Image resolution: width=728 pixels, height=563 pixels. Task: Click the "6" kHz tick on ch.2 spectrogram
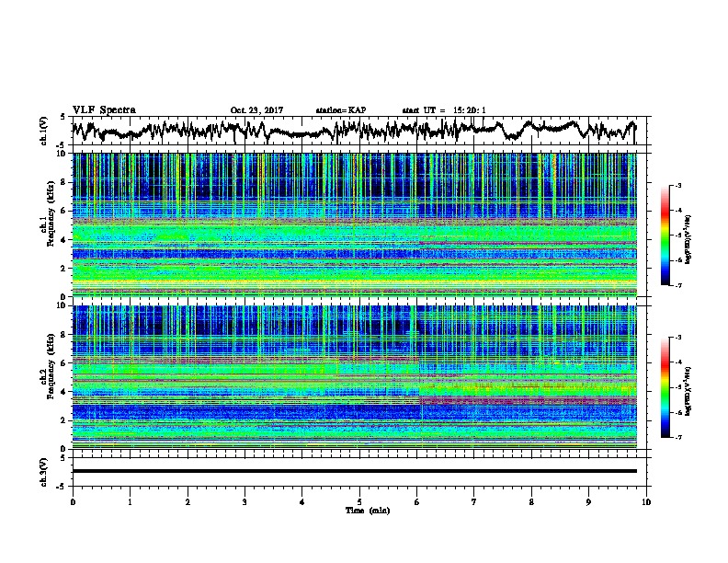[x=64, y=363]
